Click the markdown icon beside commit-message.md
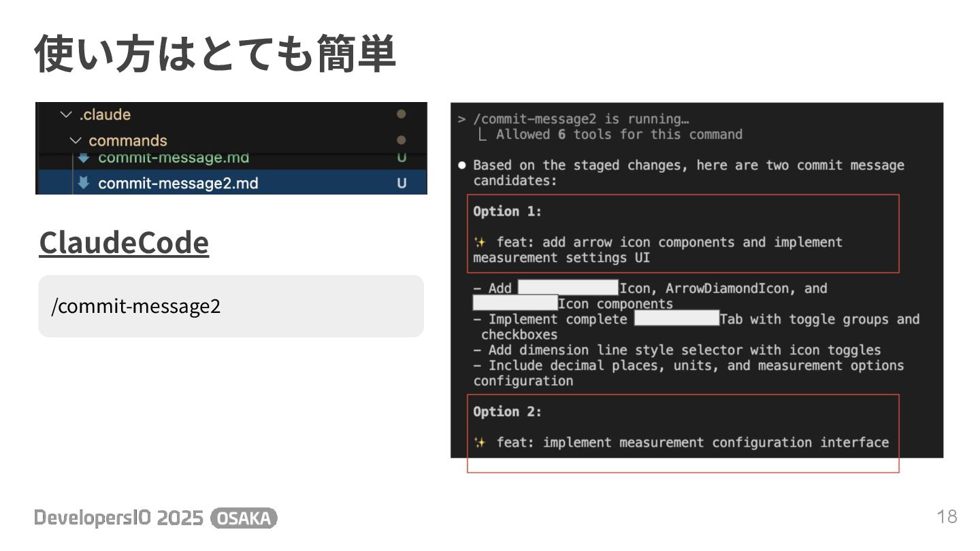The image size is (980, 551). point(84,158)
